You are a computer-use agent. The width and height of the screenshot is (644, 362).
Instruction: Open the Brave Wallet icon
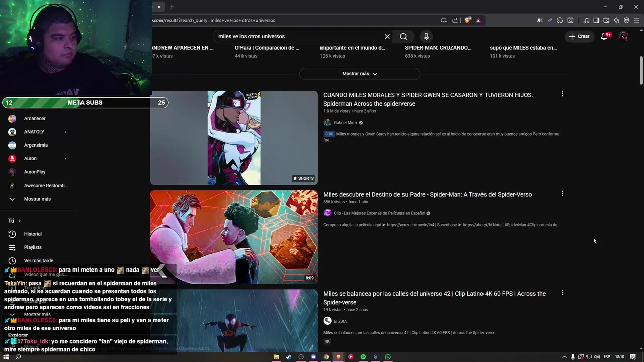click(606, 20)
